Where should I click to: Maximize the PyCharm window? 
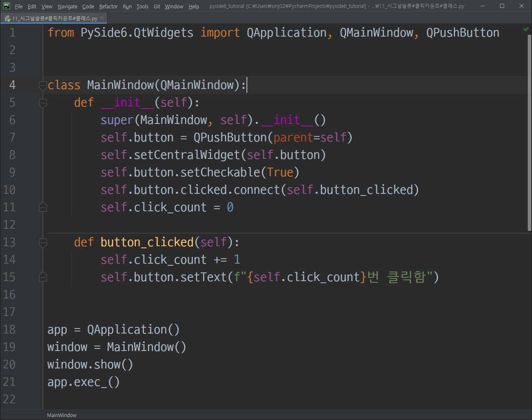tap(502, 6)
